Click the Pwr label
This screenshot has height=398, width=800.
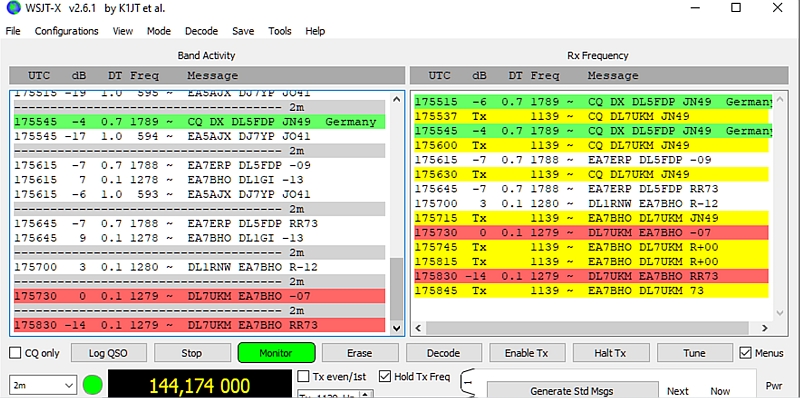(773, 386)
